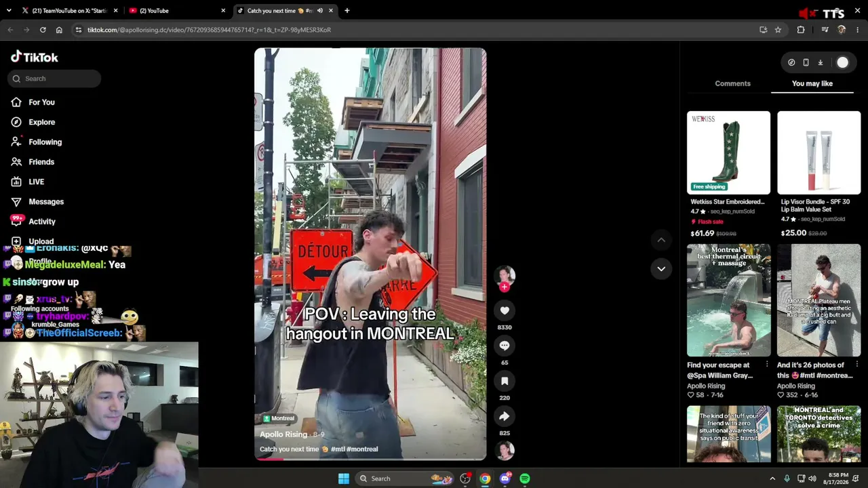This screenshot has height=488, width=868.
Task: Open Spotify from the taskbar
Action: (x=525, y=479)
